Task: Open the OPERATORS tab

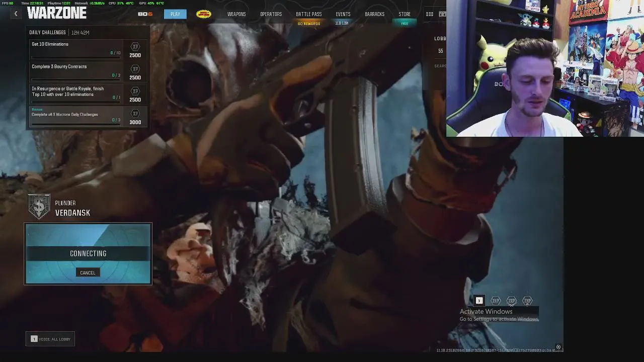Action: pos(271,14)
